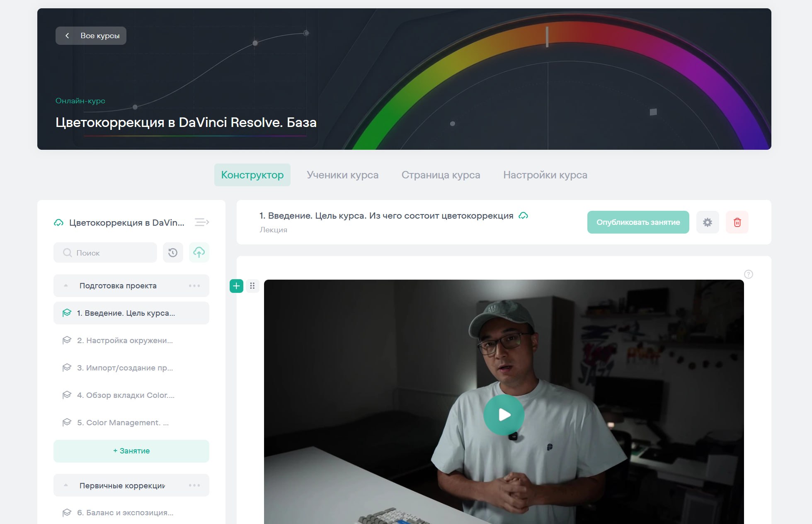Add a lesson with the + Занятие button
This screenshot has height=524, width=812.
point(131,451)
